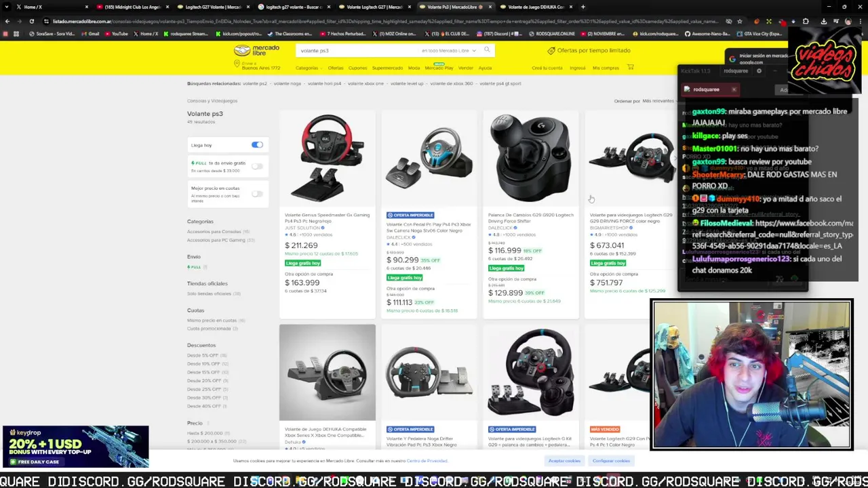Open the shopping cart icon

tap(630, 67)
